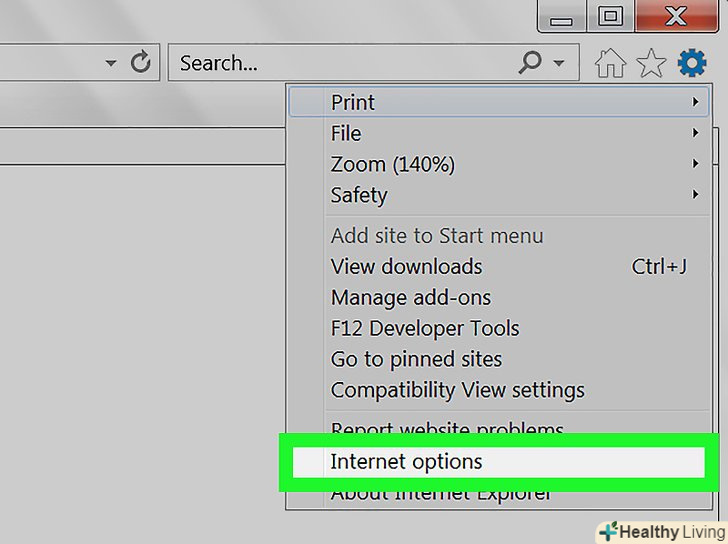The height and width of the screenshot is (544, 728).
Task: Open the Print submenu
Action: tap(499, 102)
